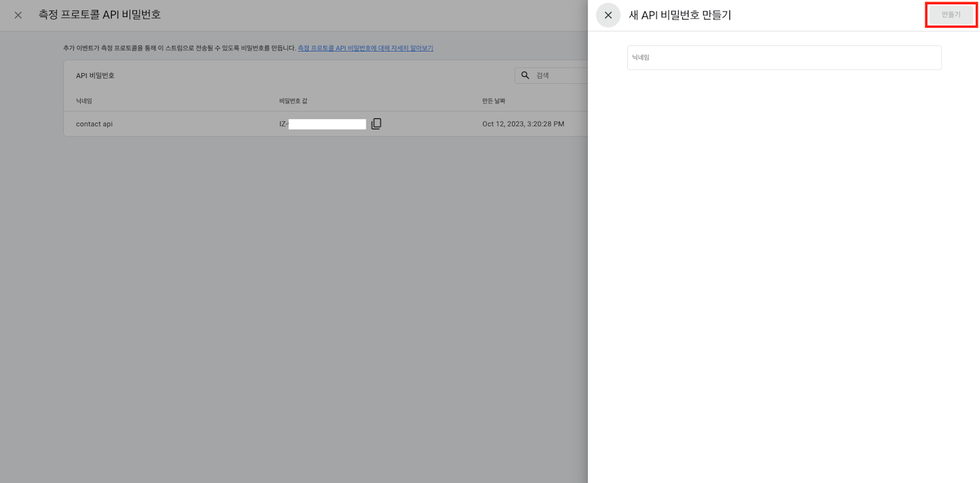Image resolution: width=980 pixels, height=483 pixels.
Task: Open the 측정 프로토콜 API 비밀번호 자세히 알아보기 link
Action: [366, 48]
